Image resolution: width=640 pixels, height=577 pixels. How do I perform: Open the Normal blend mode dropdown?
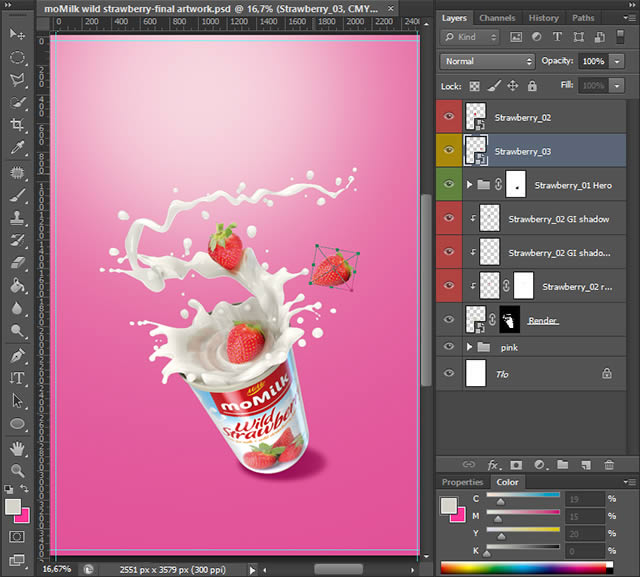point(487,61)
